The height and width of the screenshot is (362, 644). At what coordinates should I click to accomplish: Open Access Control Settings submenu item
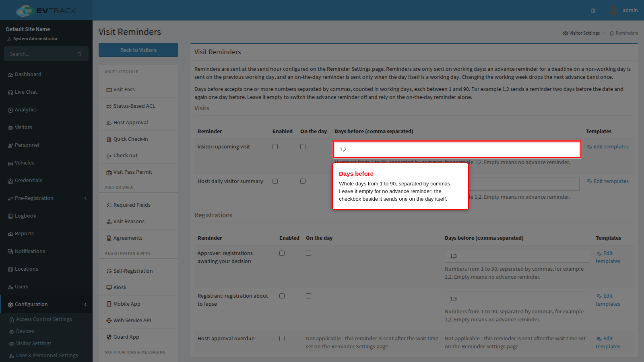[x=44, y=319]
